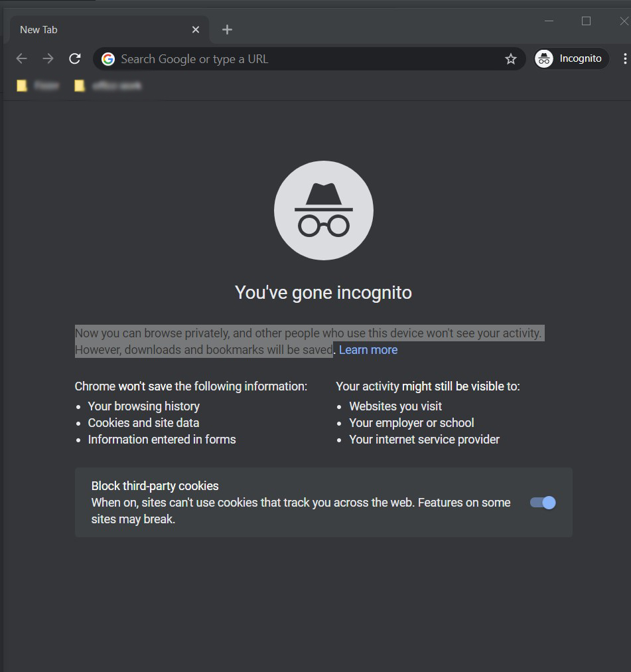Click the 'Block third-party cookies' title text

coord(155,485)
